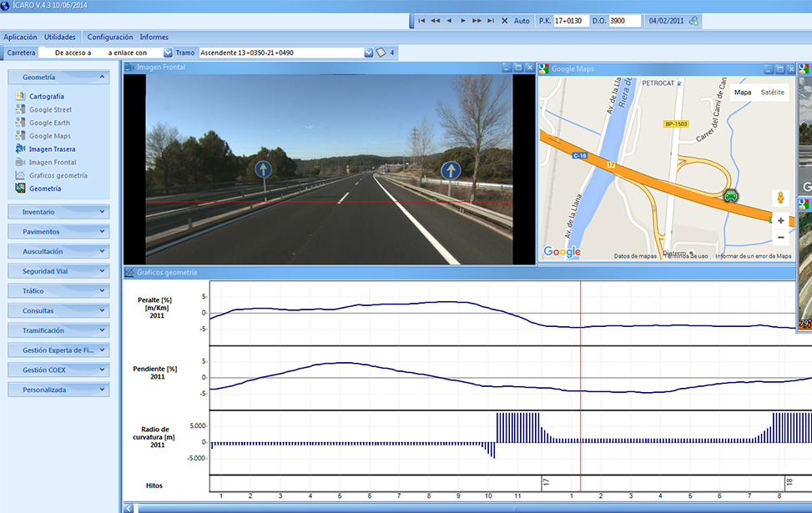Zoom in on the Google map

coord(780,221)
